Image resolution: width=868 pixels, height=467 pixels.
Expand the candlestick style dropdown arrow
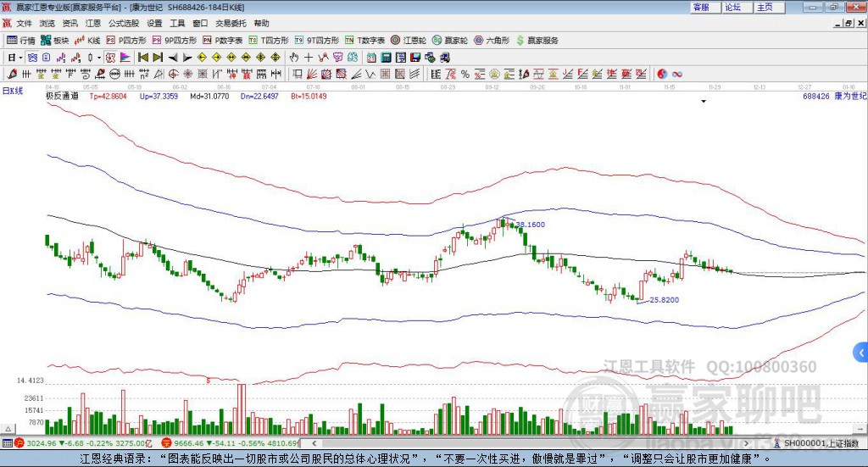99,58
